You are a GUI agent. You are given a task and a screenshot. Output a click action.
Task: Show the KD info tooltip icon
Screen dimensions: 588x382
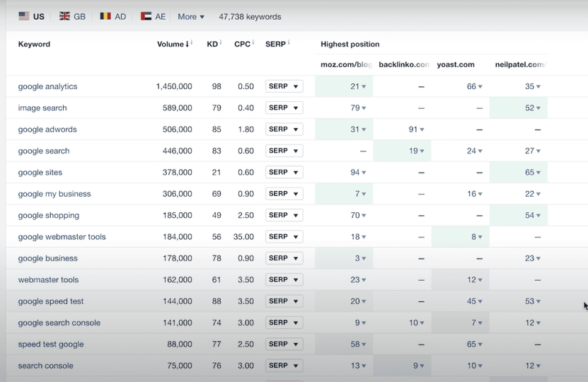(x=221, y=42)
